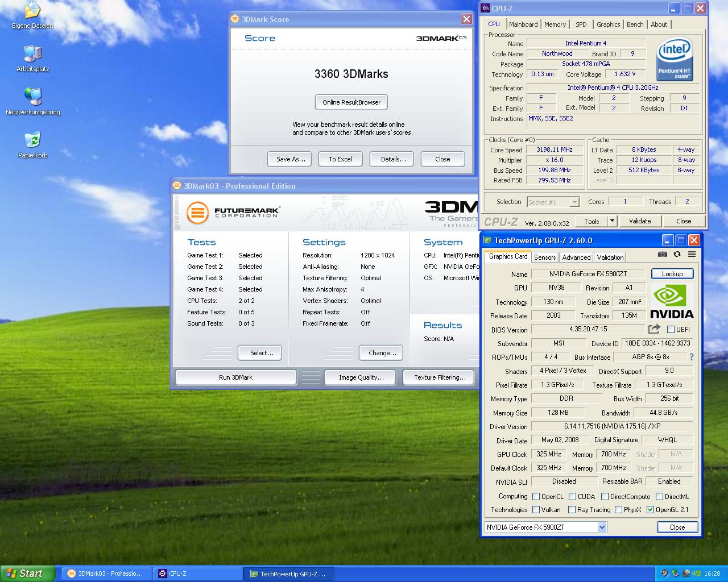Viewport: 728px width, 582px height.
Task: Click the Validate button in CPU-Z
Action: click(640, 221)
